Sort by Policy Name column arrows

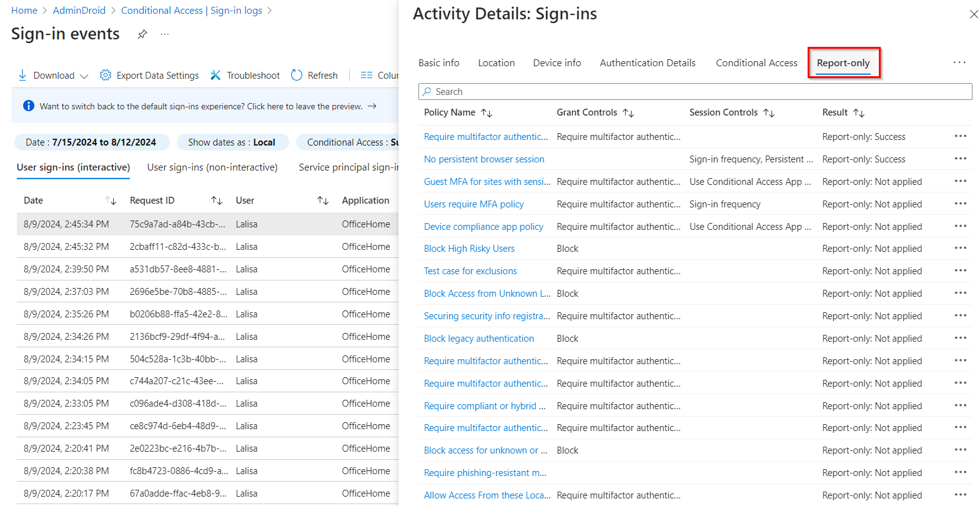[487, 113]
